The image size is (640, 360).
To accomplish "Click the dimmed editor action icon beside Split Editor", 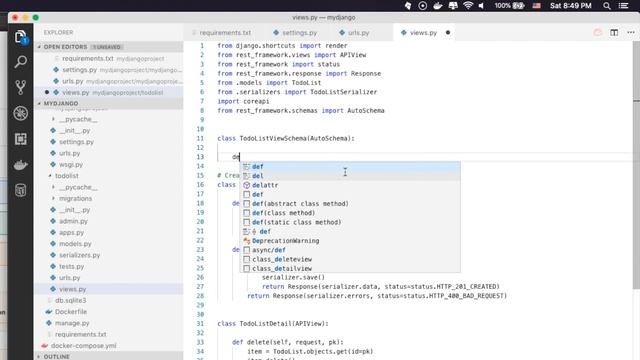I will click(x=598, y=33).
